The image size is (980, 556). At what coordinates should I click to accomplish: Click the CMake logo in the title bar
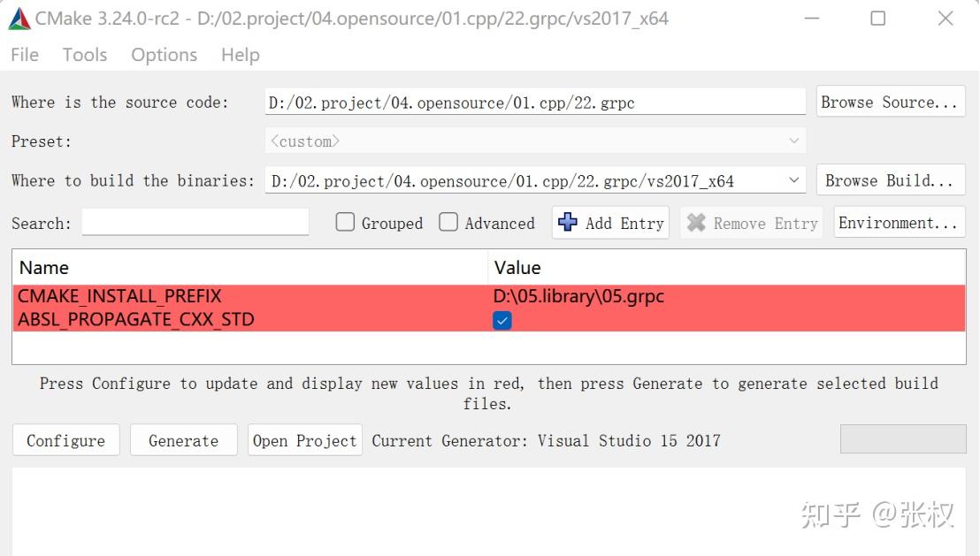click(x=19, y=18)
